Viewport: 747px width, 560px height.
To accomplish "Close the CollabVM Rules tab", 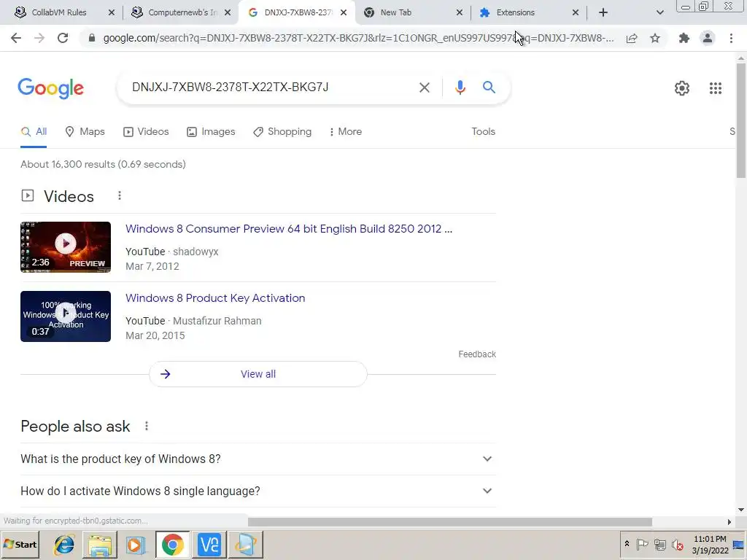I will pyautogui.click(x=112, y=12).
